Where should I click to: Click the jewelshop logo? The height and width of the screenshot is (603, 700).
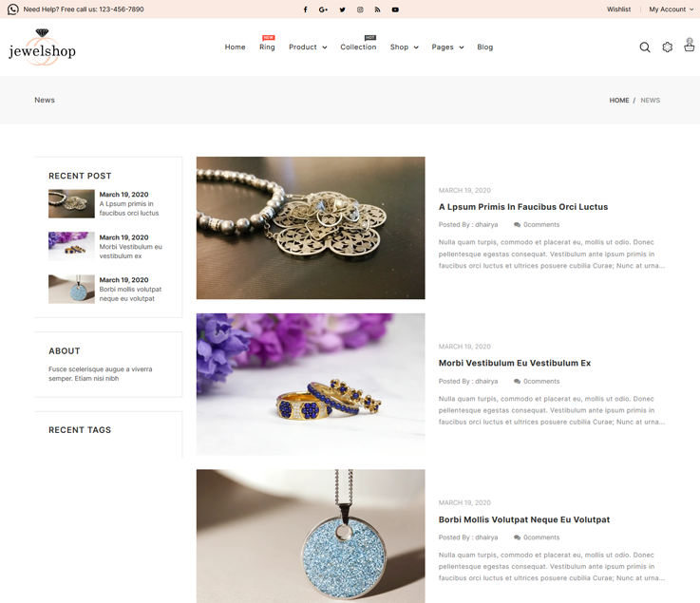tap(42, 47)
